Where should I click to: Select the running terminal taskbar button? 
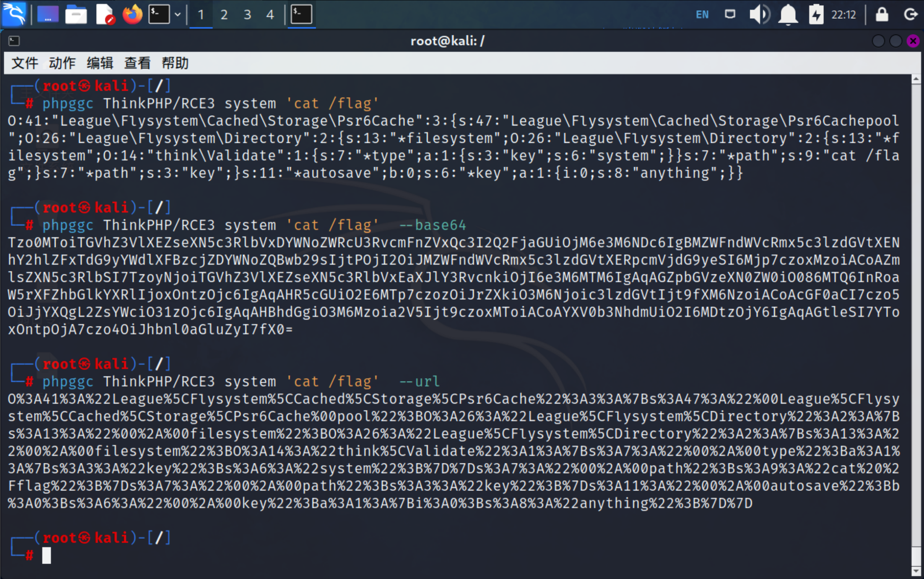302,15
